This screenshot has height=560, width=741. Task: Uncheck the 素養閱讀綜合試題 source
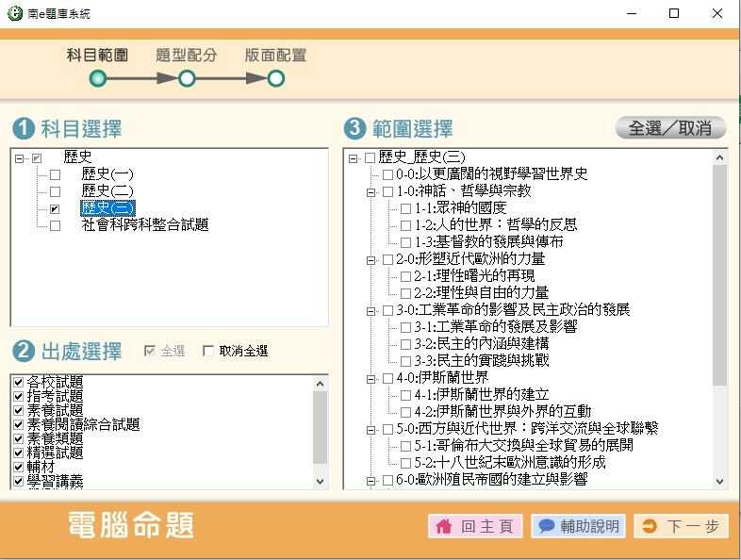click(x=19, y=424)
